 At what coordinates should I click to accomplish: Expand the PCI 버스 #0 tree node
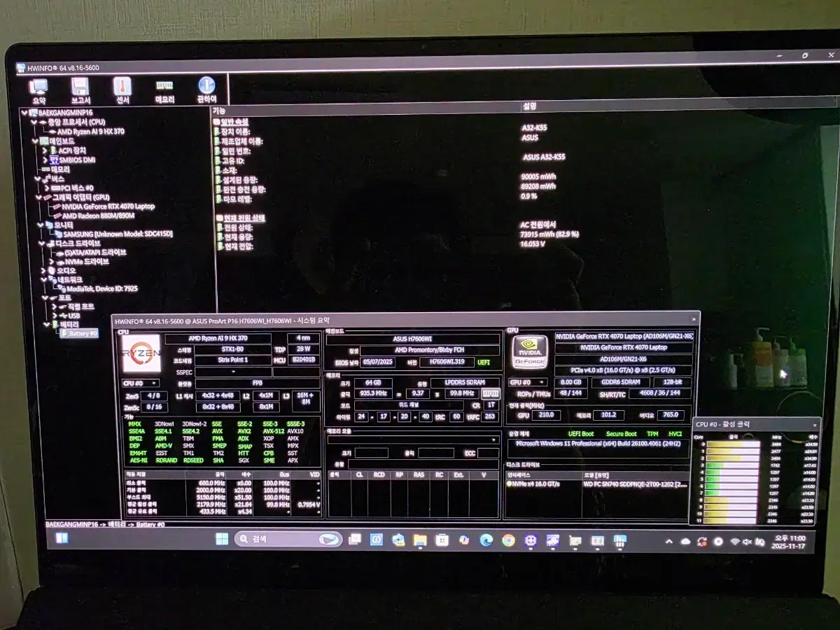pyautogui.click(x=46, y=188)
